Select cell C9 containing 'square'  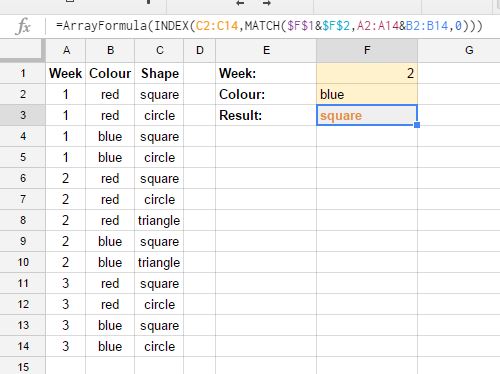tap(159, 241)
